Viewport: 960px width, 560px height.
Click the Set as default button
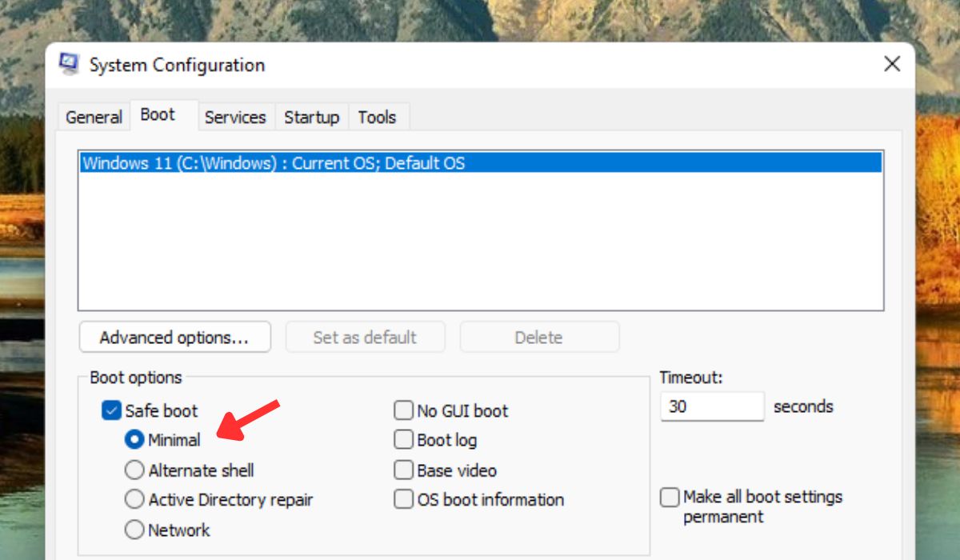pyautogui.click(x=365, y=337)
